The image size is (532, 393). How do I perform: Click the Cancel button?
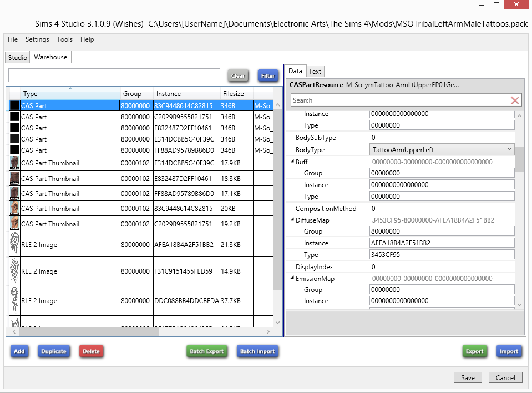point(505,377)
